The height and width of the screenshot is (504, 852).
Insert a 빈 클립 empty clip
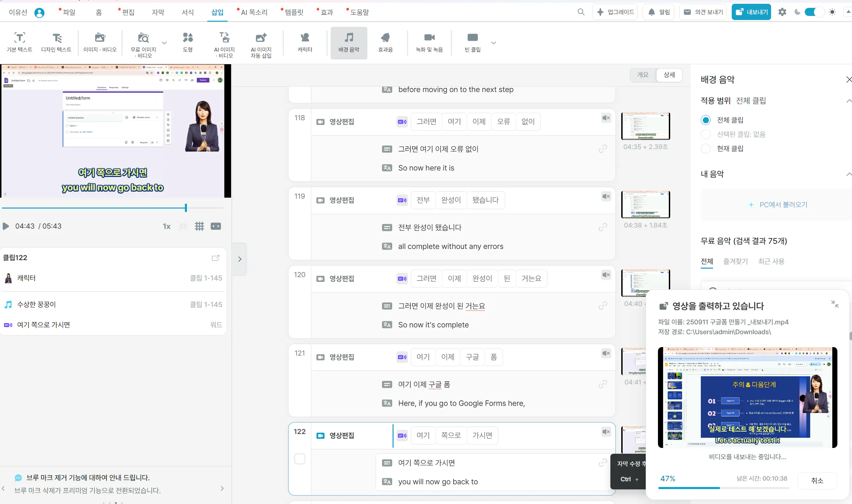pos(472,42)
